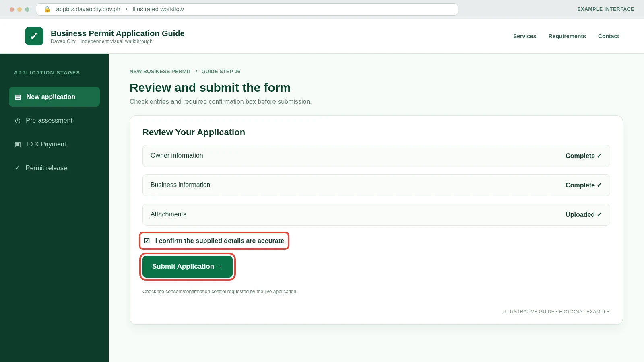Click the Pre-assessment clock icon

pos(18,121)
